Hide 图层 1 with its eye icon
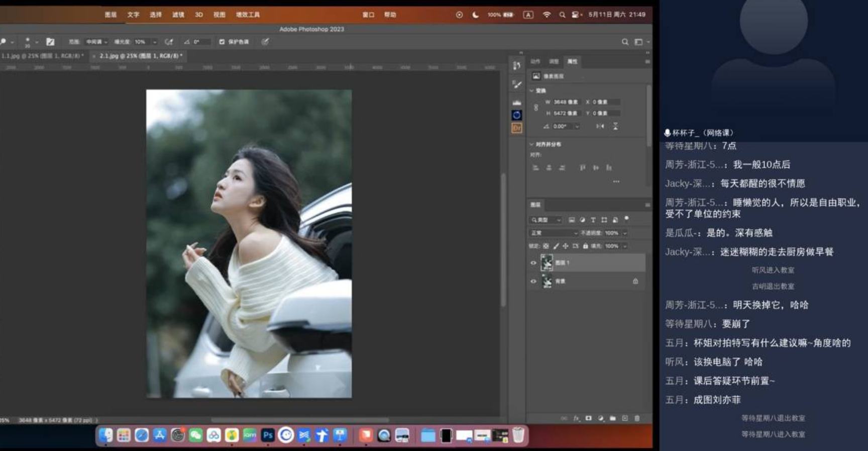 pos(533,263)
